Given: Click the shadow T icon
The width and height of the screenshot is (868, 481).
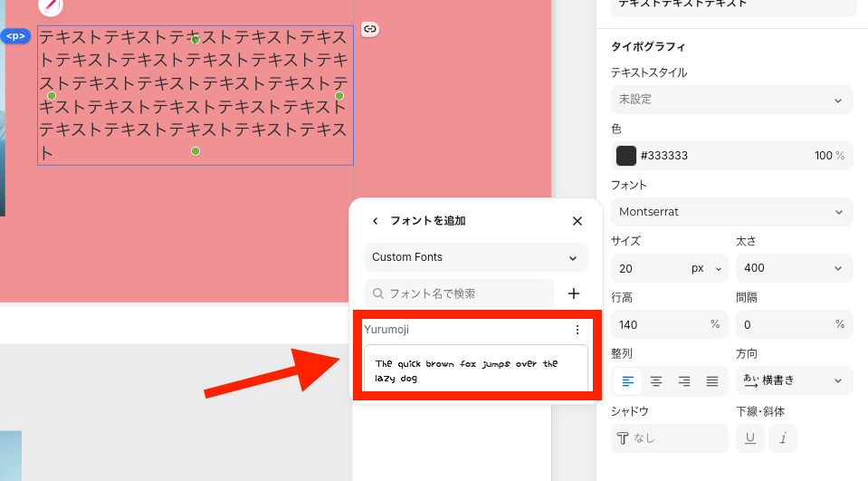Looking at the screenshot, I should 623,438.
